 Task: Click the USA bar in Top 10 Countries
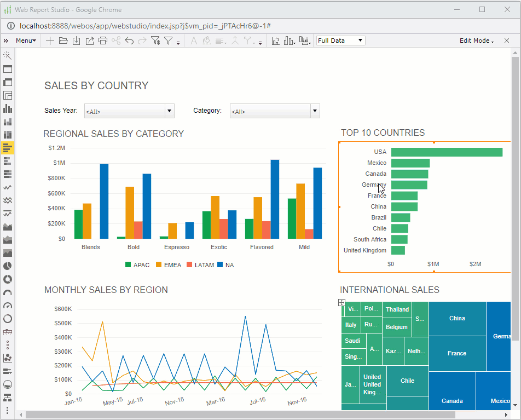[x=447, y=152]
